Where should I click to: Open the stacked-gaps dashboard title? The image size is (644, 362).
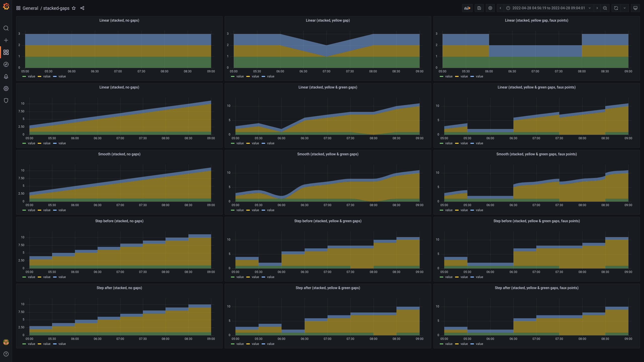pos(56,8)
